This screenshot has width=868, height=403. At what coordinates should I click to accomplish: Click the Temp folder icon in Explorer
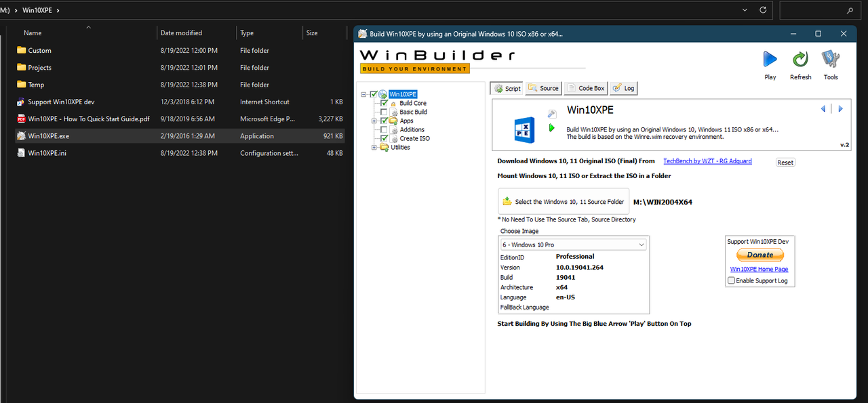tap(21, 84)
